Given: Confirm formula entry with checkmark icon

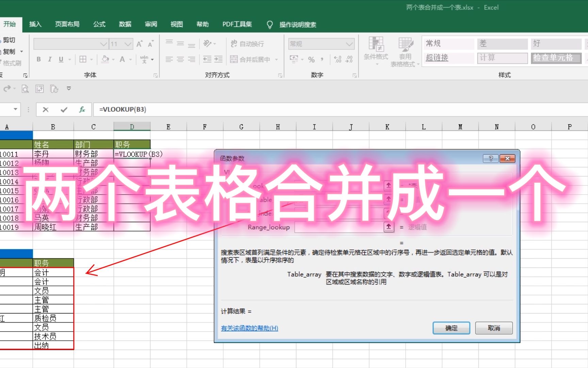Looking at the screenshot, I should 64,110.
